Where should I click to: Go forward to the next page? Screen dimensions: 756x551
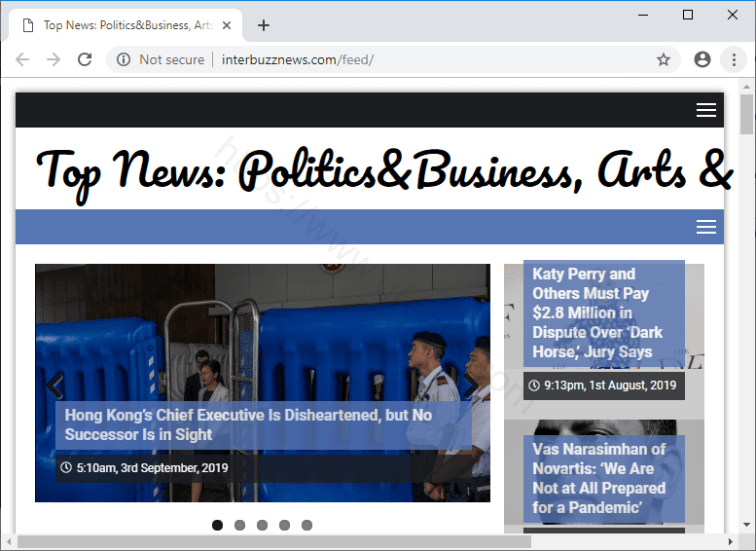pyautogui.click(x=54, y=59)
